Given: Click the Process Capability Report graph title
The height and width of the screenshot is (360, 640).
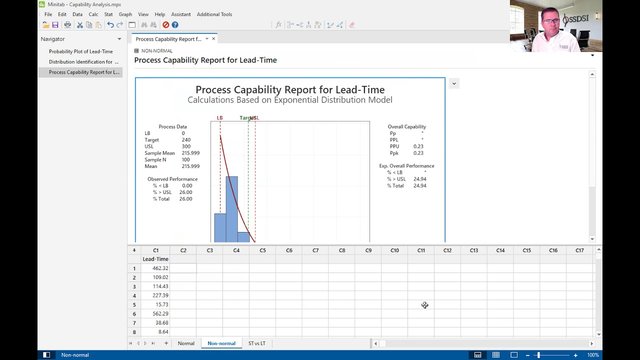Looking at the screenshot, I should (x=290, y=89).
